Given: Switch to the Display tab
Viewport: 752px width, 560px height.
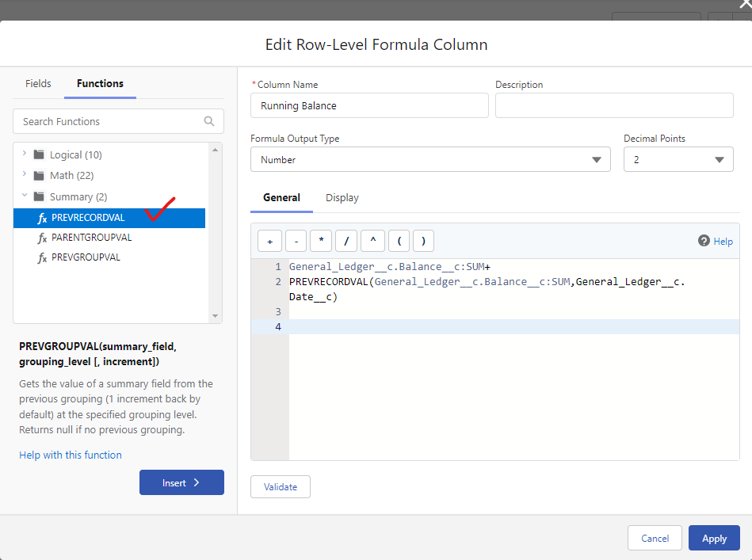Looking at the screenshot, I should point(342,197).
